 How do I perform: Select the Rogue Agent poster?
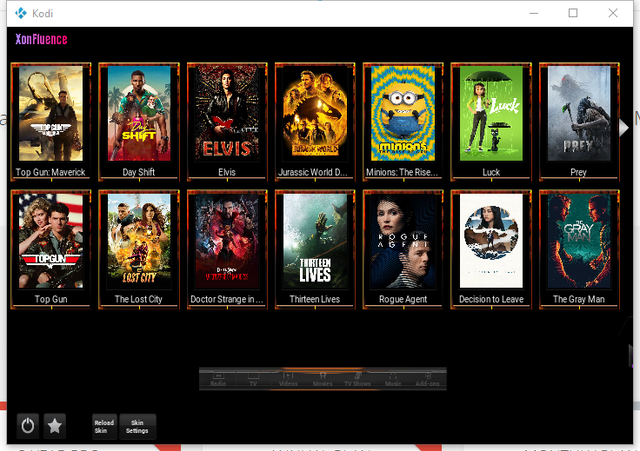click(403, 249)
